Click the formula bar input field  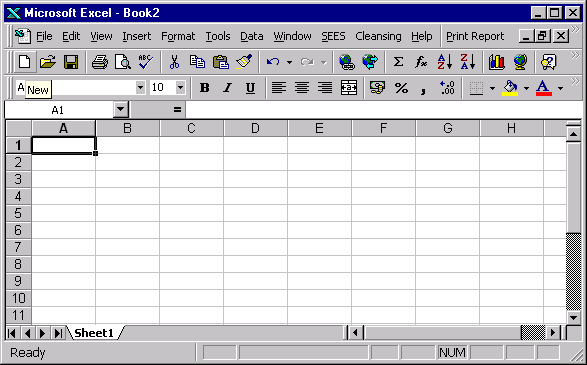tap(384, 110)
